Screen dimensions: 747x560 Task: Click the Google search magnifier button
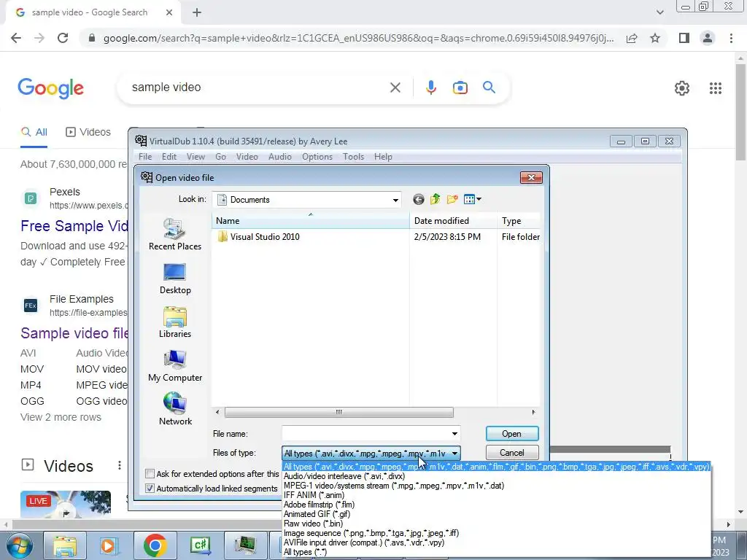[x=489, y=87]
